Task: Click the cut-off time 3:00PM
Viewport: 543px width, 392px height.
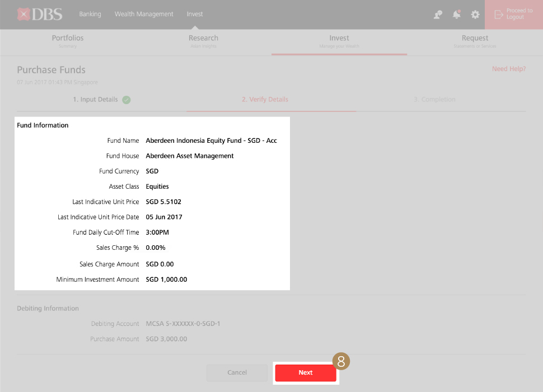Action: point(157,232)
